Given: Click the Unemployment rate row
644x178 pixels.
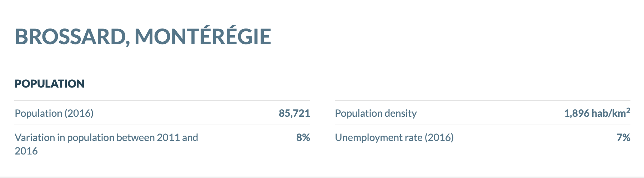Looking at the screenshot, I should pos(483,137).
